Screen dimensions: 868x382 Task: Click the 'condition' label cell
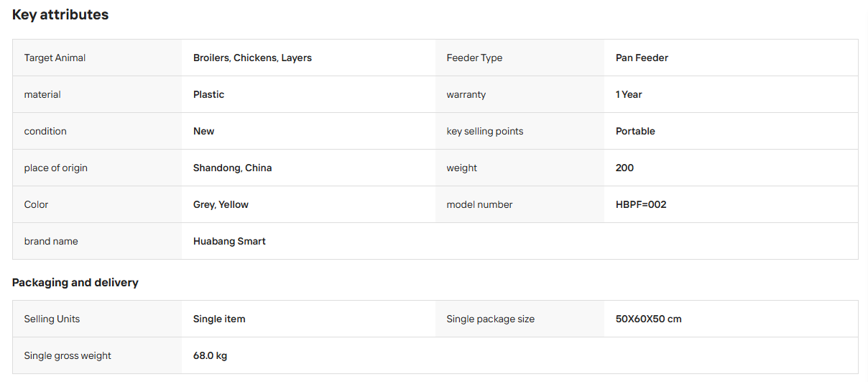(x=97, y=131)
